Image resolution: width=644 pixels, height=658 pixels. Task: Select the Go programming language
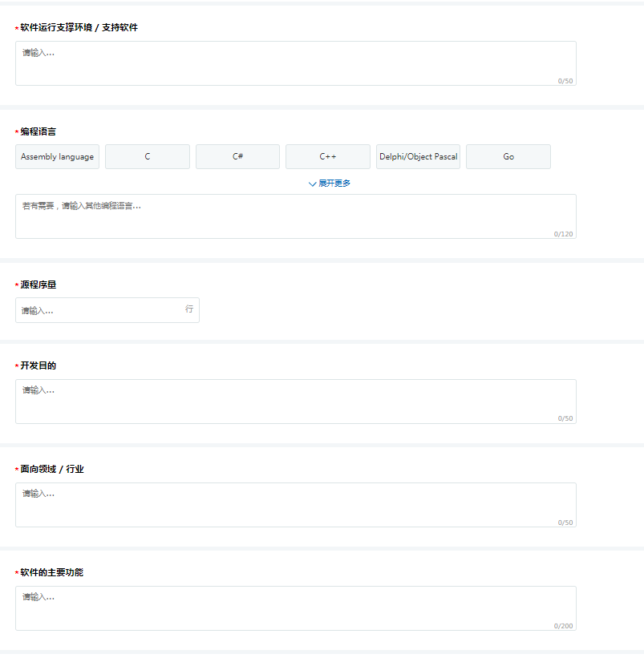[508, 156]
